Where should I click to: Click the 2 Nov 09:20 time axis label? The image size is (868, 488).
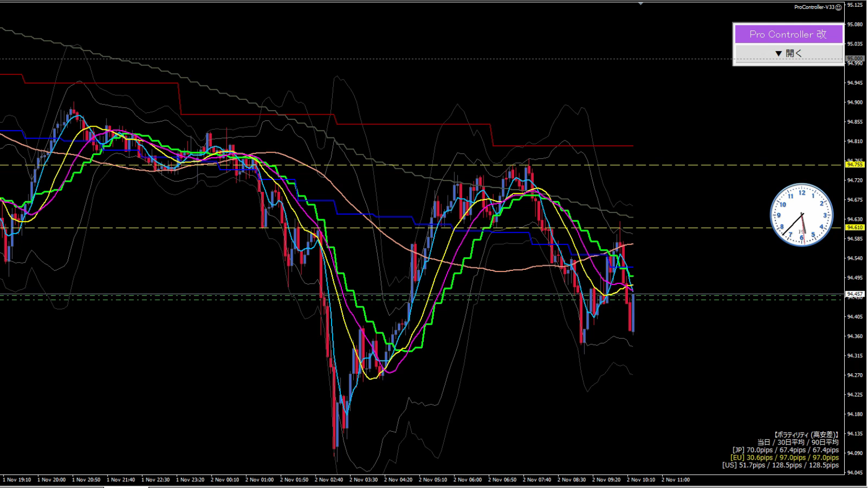[x=606, y=480]
